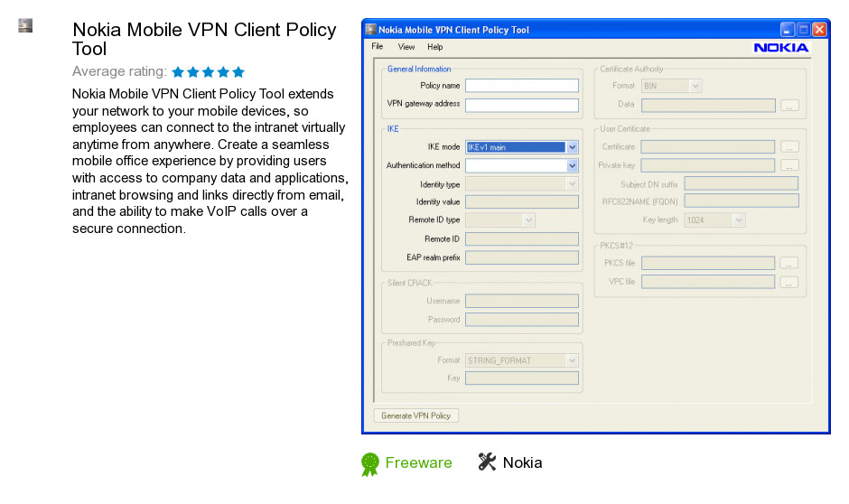Click the Nokia logo in the window
The height and width of the screenshot is (504, 849).
pos(780,48)
